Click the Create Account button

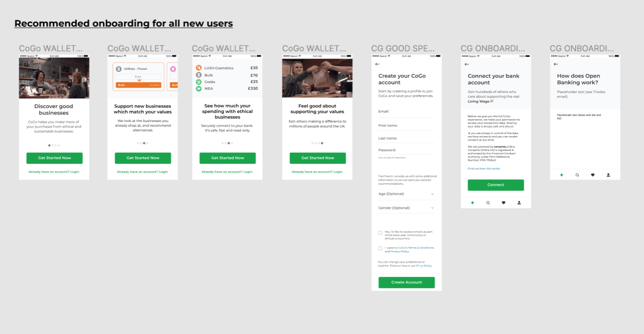[406, 282]
